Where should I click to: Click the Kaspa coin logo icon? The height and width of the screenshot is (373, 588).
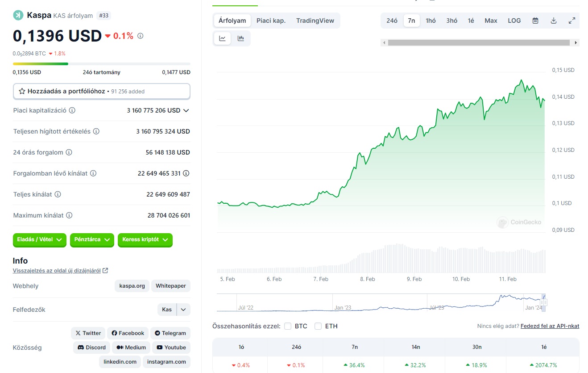click(x=18, y=15)
